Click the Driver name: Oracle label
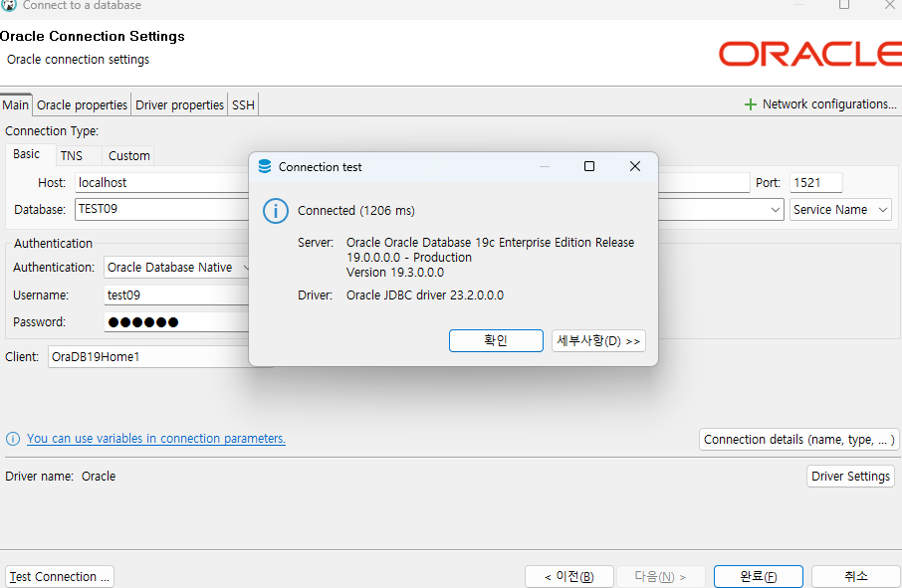The image size is (902, 588). (61, 477)
